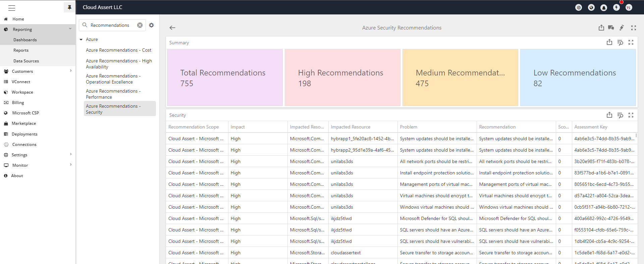Click the back arrow beside the dashboard title
The width and height of the screenshot is (644, 264).
click(172, 28)
